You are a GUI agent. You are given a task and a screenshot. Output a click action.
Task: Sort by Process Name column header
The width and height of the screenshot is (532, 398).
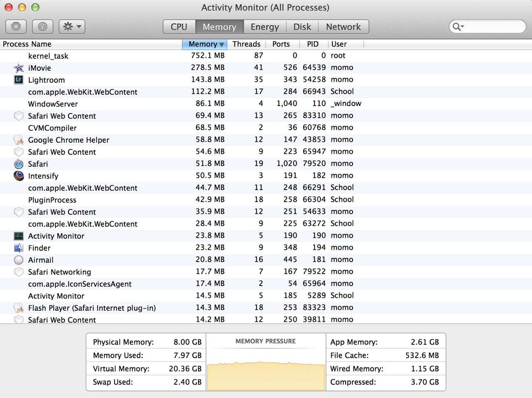[x=91, y=44]
